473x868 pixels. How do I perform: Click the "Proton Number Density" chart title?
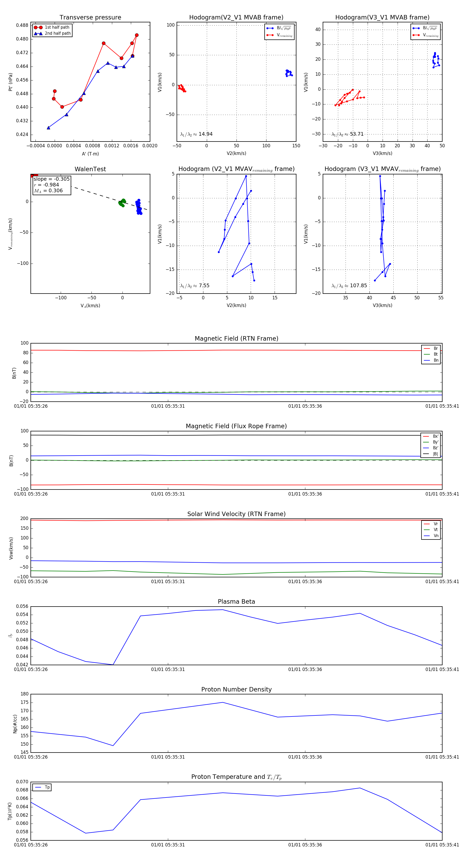[x=236, y=689]
